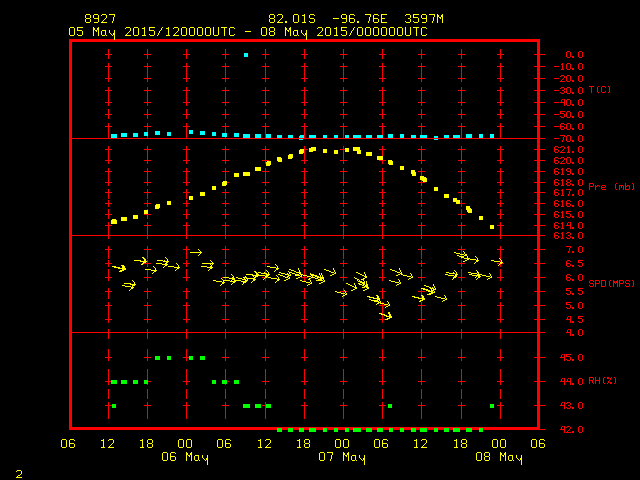Viewport: 640px width, 480px height.
Task: Click the 43.0 humidity tick label
Action: click(571, 406)
